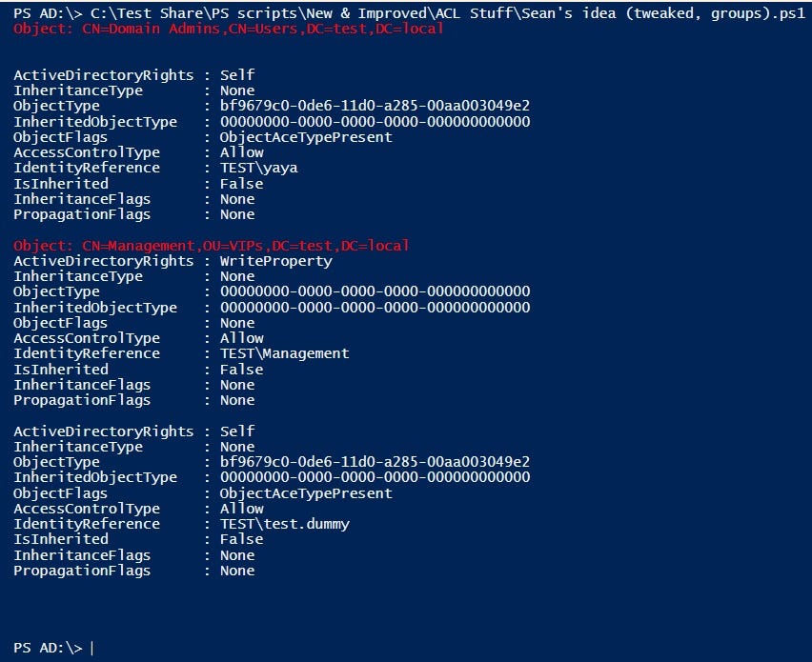Click the first AccessControlType Allow value
Screen dimensions: 812x662
coord(242,152)
